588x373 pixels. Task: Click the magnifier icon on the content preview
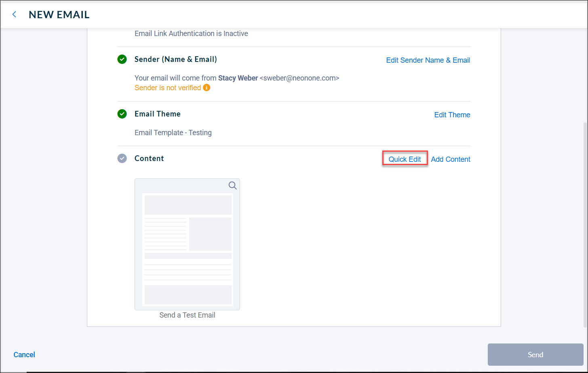point(232,185)
